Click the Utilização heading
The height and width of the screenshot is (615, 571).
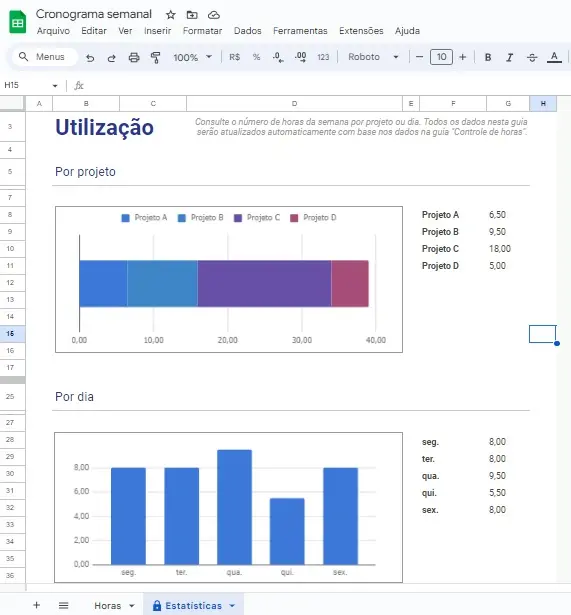104,127
